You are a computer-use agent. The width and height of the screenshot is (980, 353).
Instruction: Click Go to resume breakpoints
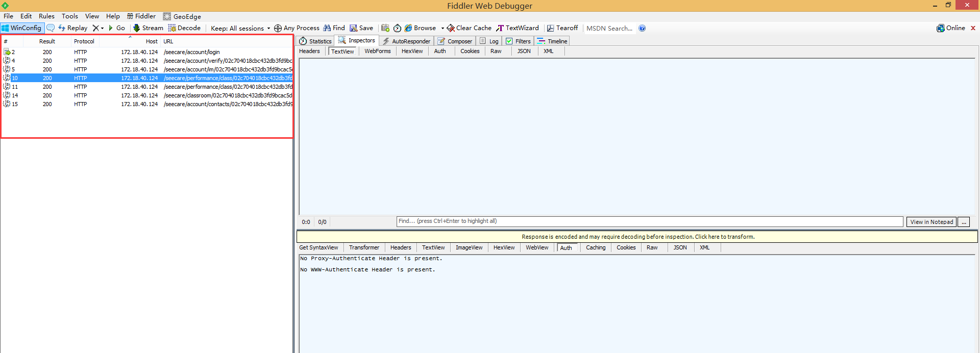click(117, 28)
